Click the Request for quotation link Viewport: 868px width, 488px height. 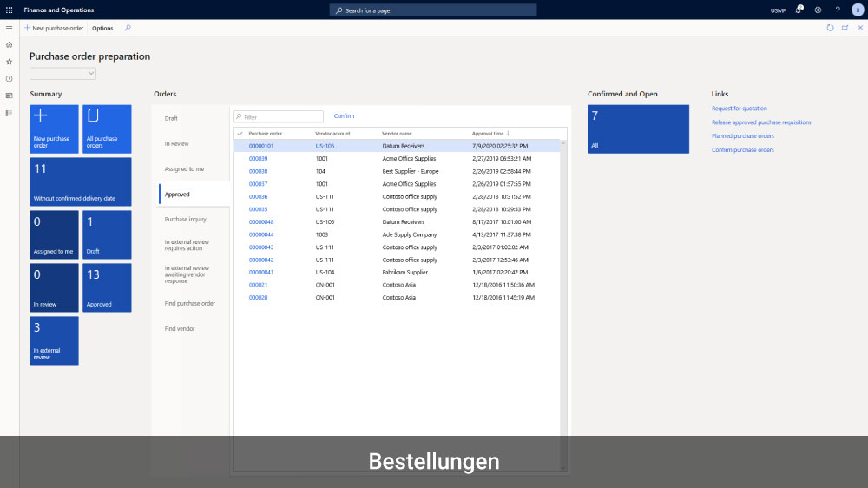click(739, 109)
